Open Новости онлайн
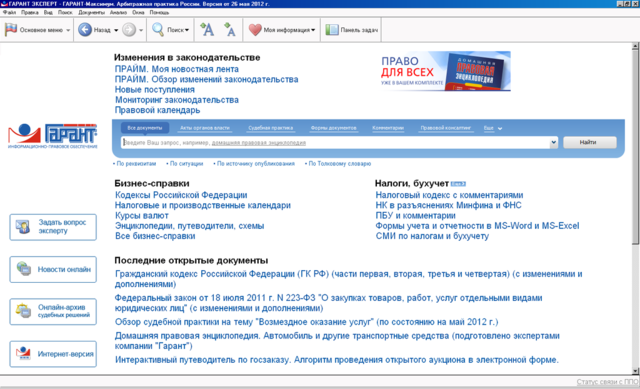This screenshot has height=389, width=640. [x=53, y=269]
